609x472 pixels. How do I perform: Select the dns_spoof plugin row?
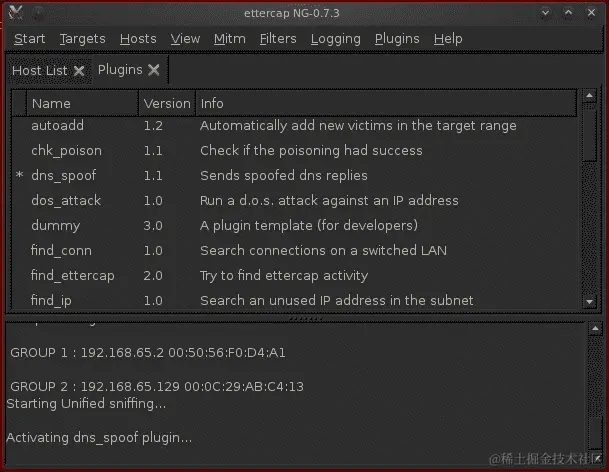(294, 176)
